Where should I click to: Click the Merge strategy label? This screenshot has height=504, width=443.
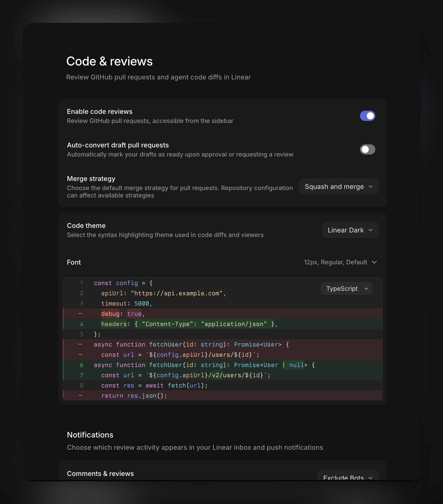pyautogui.click(x=91, y=179)
